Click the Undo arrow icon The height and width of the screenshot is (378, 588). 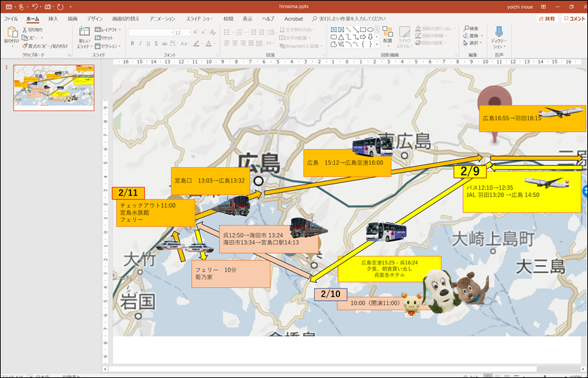tap(35, 7)
